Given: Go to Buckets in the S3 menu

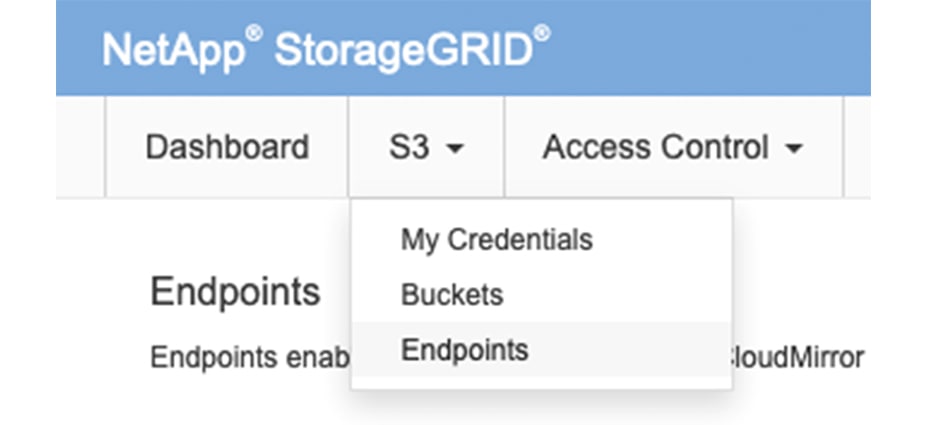Looking at the screenshot, I should pos(452,295).
